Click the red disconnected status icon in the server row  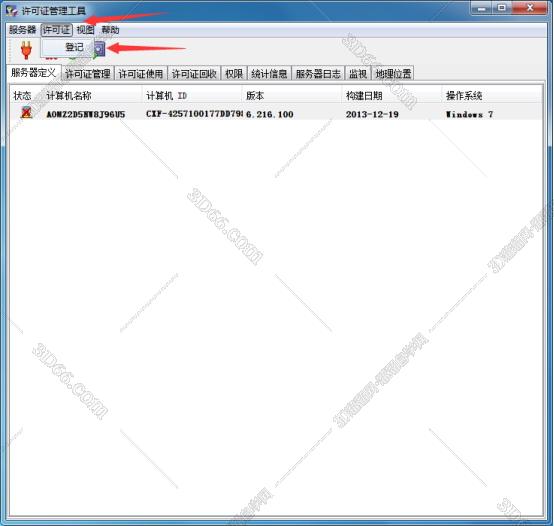click(x=26, y=113)
